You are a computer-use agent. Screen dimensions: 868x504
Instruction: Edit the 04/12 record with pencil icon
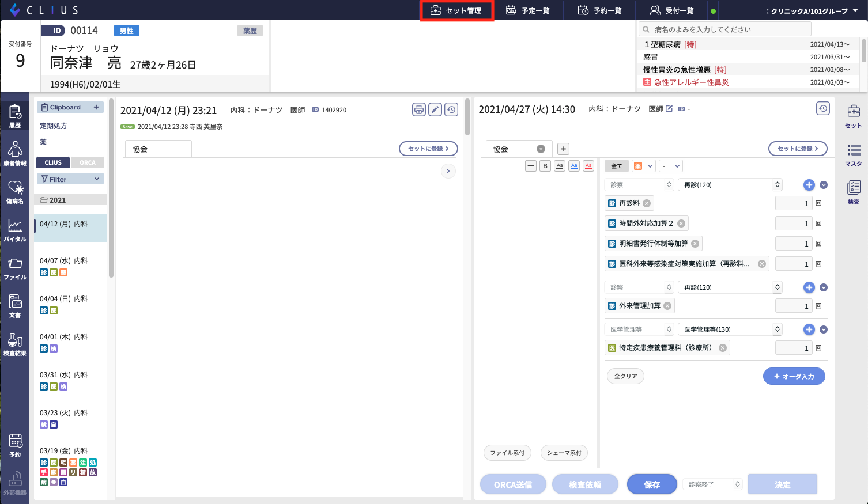click(x=435, y=109)
